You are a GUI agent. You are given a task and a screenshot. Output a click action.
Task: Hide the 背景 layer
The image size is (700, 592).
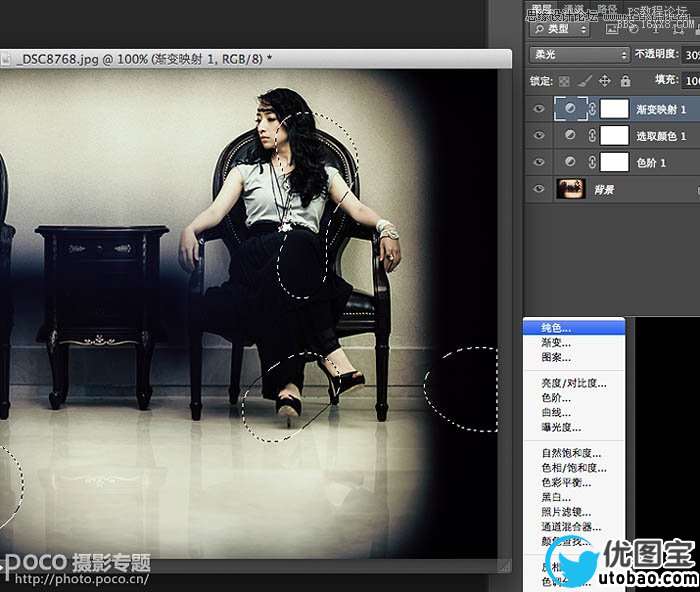click(x=540, y=189)
